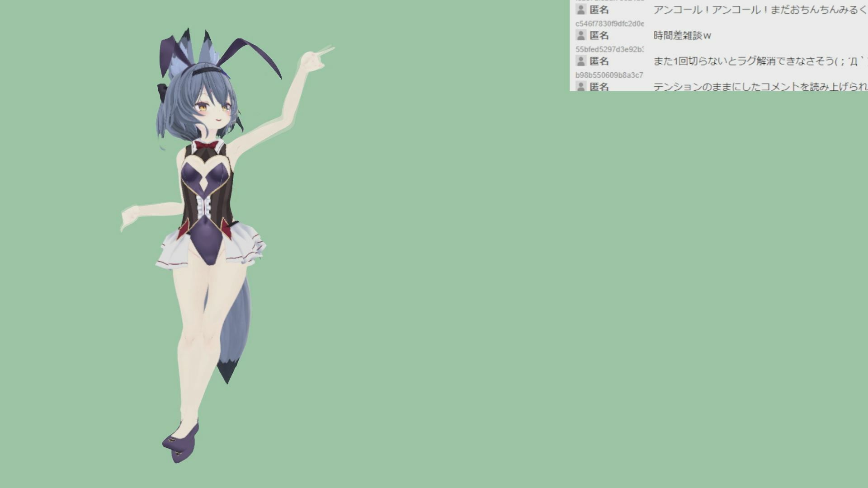The height and width of the screenshot is (488, 868).
Task: Select the 時間差雑談w comment
Action: coord(682,35)
